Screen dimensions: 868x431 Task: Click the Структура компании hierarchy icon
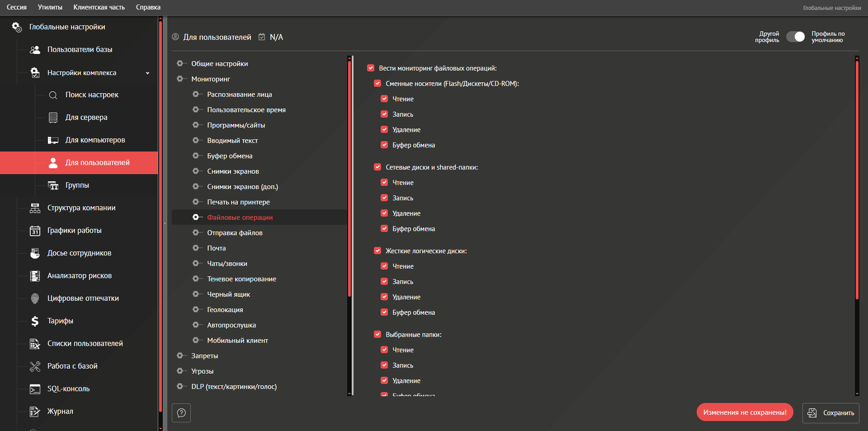(x=35, y=208)
